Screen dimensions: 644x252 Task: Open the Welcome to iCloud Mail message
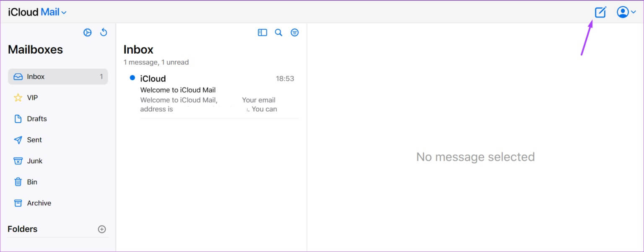pyautogui.click(x=211, y=95)
